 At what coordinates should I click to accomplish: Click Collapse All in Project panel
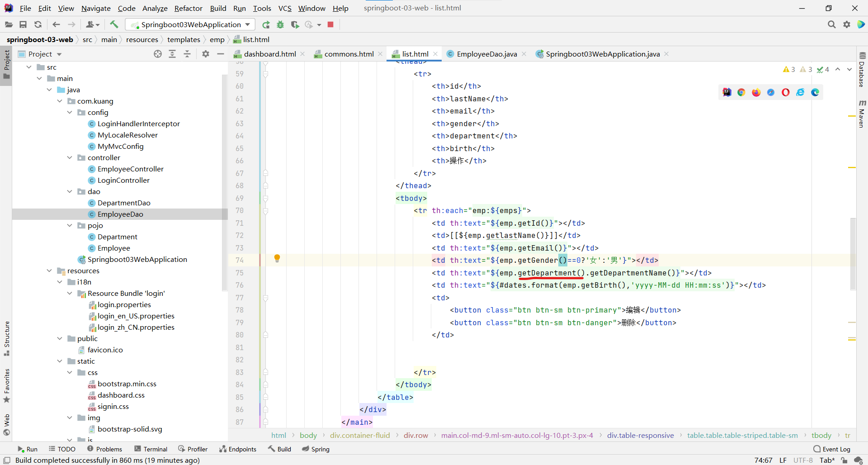[187, 54]
